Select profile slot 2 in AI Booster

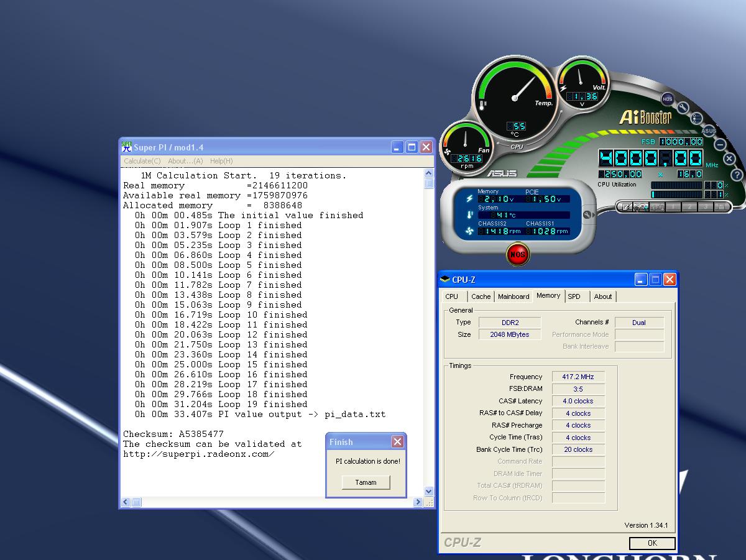(689, 207)
